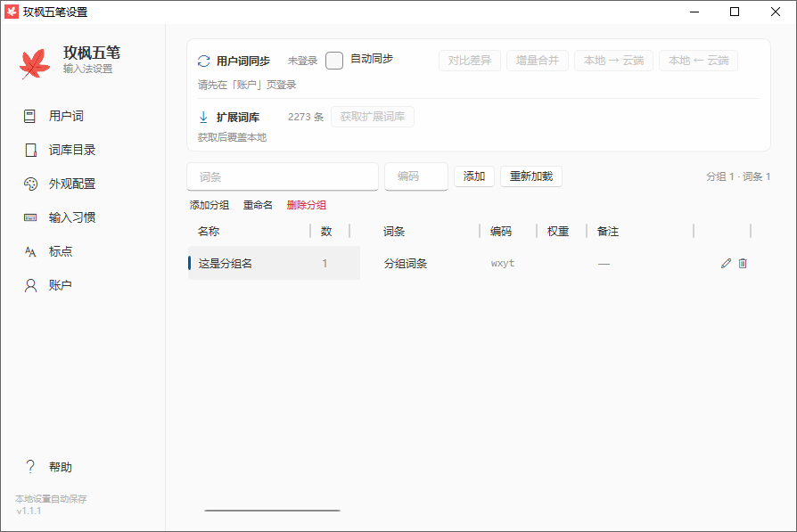The width and height of the screenshot is (797, 532).
Task: Click the 2273 条 count text
Action: pyautogui.click(x=306, y=117)
